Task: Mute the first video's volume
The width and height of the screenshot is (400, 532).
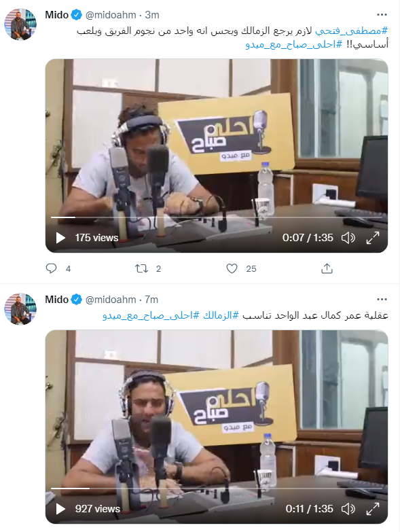Action: [x=348, y=238]
